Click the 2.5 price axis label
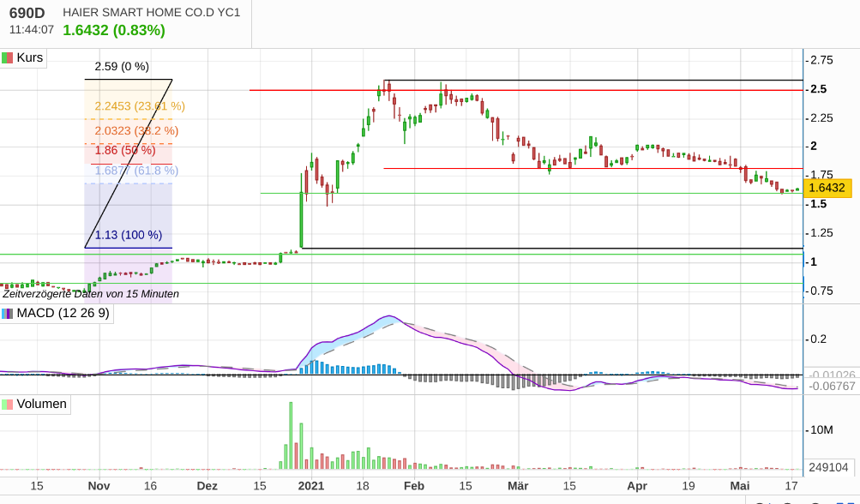This screenshot has width=860, height=504. point(819,89)
